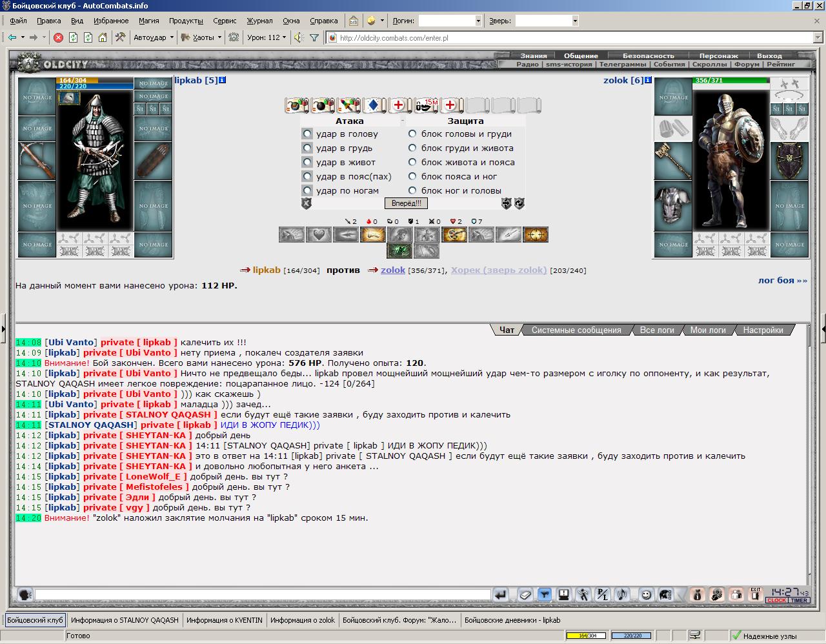Click zolok green HP bar 356/371

pos(731,81)
